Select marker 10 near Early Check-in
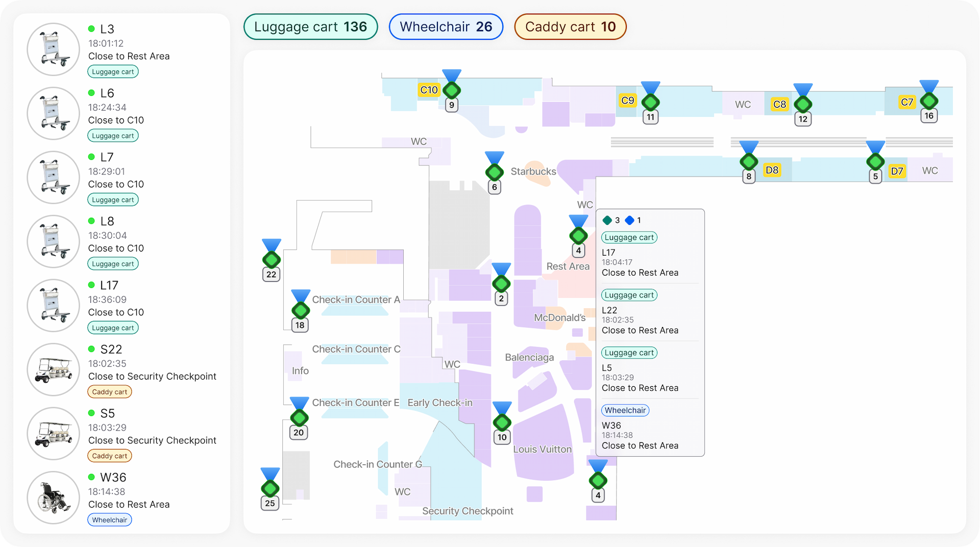 pyautogui.click(x=502, y=422)
